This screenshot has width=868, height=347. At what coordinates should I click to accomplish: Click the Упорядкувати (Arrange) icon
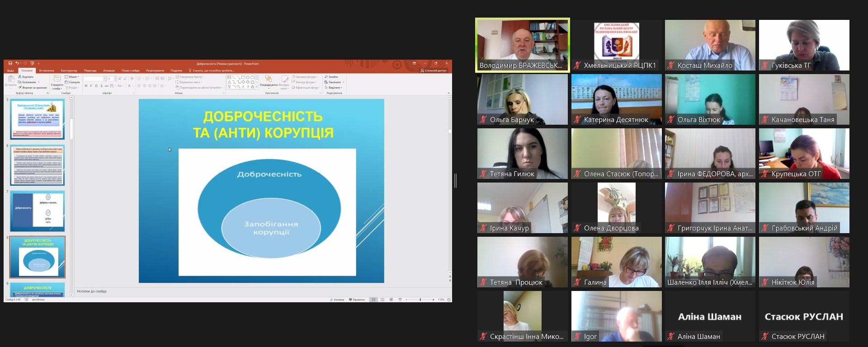(x=269, y=80)
